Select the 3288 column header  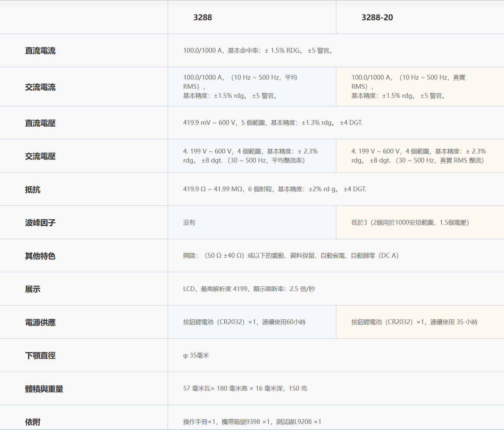coord(203,18)
